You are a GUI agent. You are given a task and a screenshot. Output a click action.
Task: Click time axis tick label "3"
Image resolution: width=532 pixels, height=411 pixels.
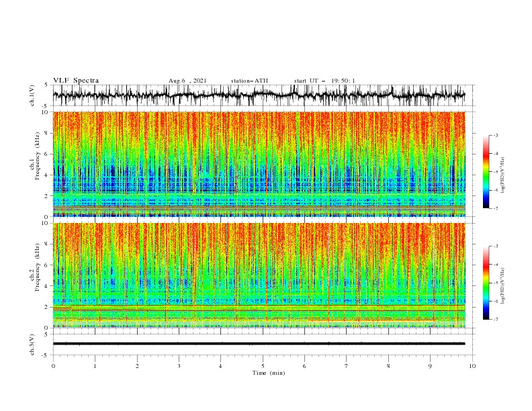click(179, 366)
